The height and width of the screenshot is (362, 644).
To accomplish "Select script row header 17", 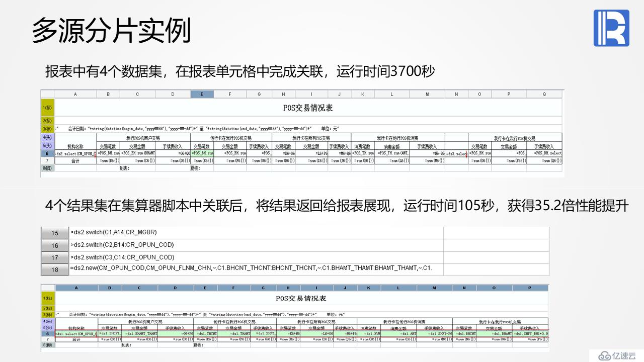I will coord(55,257).
